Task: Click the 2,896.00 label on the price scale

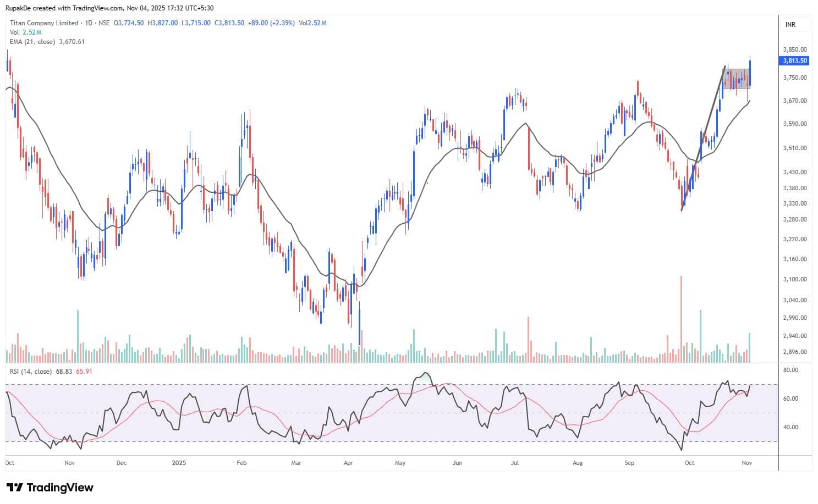Action: [x=795, y=352]
